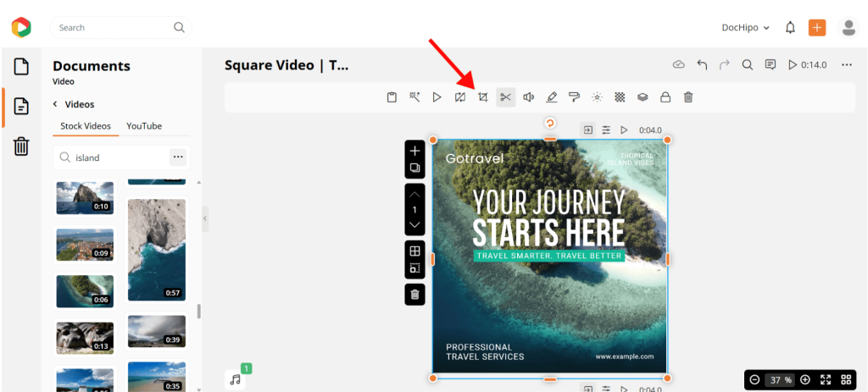Open the Trash icon in left sidebar
Viewport: 868px width, 392px height.
[21, 146]
